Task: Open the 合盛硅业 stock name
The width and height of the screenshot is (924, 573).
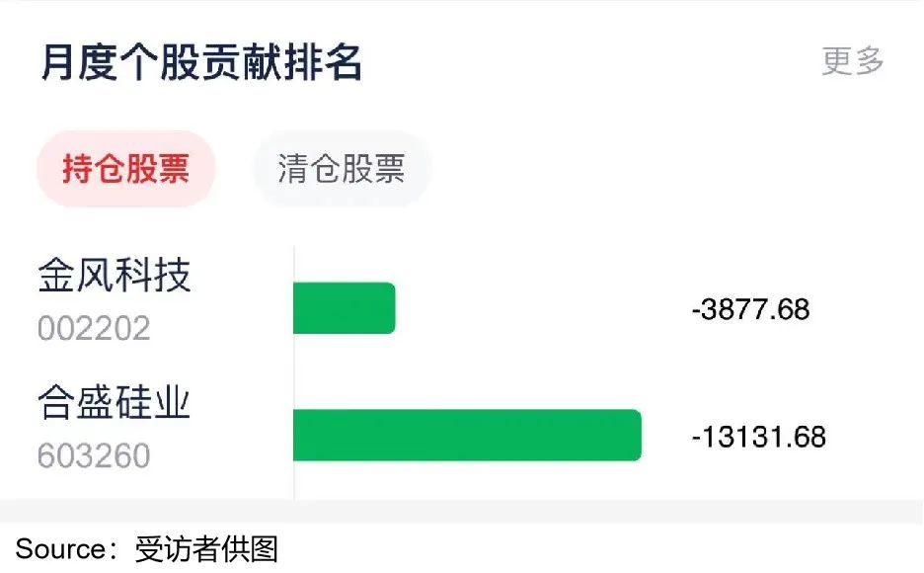Action: 115,403
